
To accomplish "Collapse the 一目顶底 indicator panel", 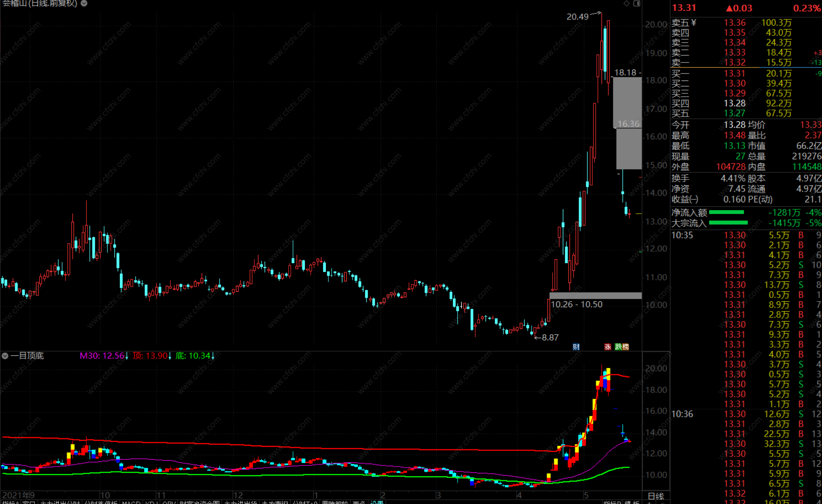I will click(5, 356).
